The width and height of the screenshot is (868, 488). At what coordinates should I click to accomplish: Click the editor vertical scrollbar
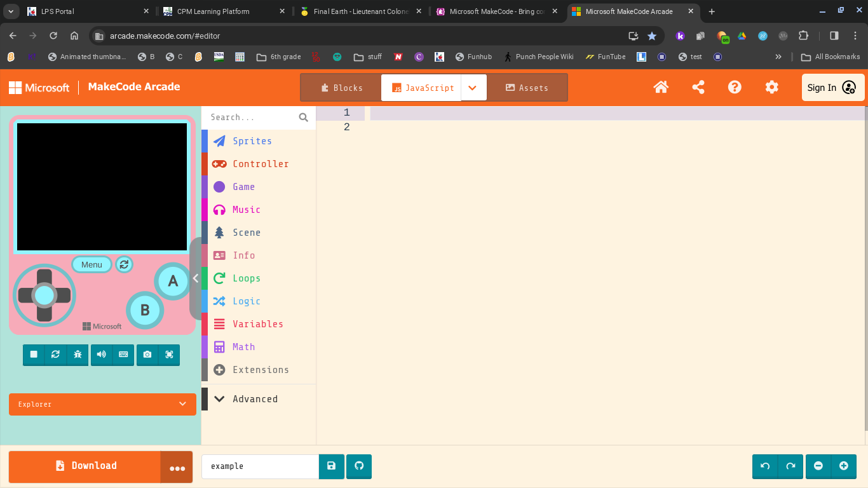866,268
